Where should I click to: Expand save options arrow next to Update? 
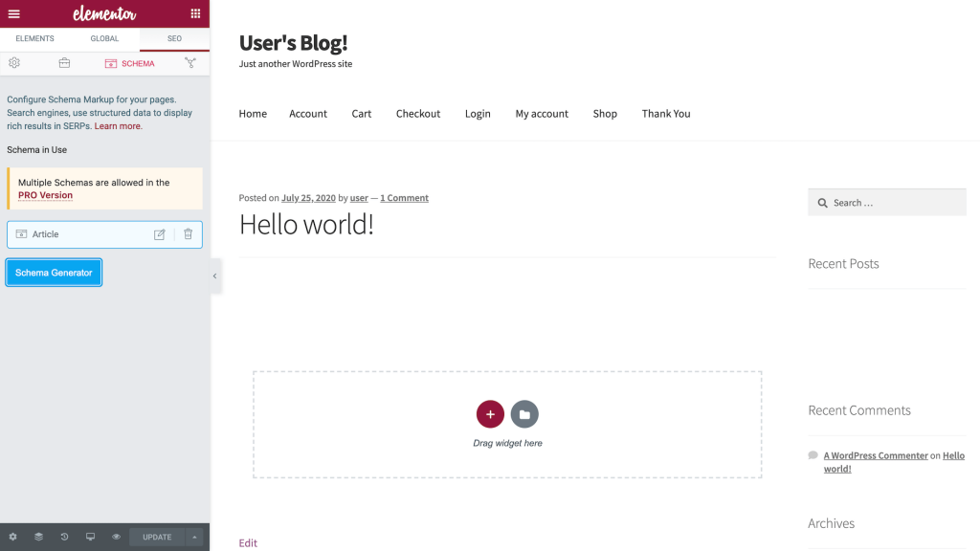tap(194, 537)
